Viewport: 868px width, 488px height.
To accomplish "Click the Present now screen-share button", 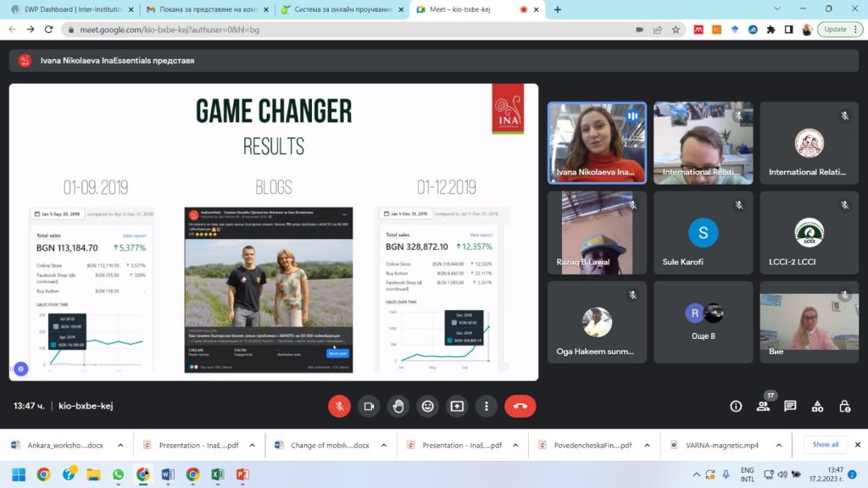I will 457,406.
